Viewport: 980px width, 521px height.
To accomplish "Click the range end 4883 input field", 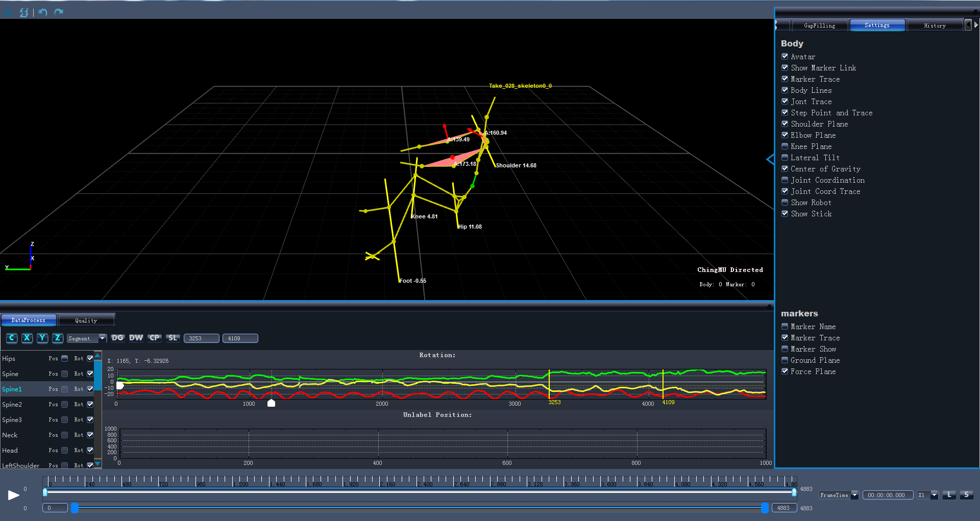I will coord(785,508).
